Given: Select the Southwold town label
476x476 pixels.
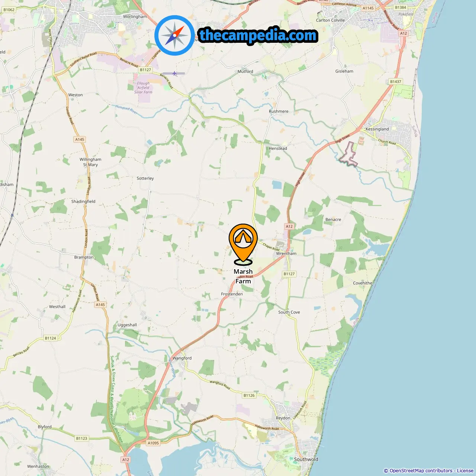Looking at the screenshot, I should coord(306,459).
